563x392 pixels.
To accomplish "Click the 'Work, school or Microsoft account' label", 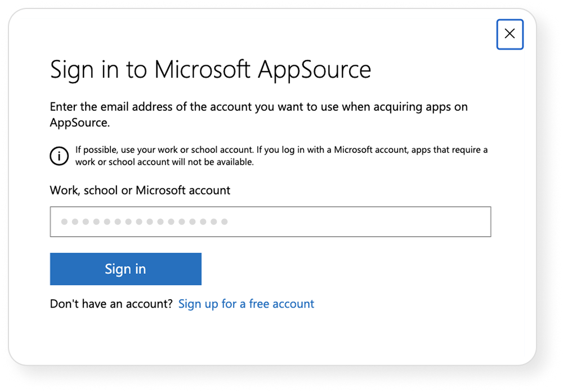I will pyautogui.click(x=140, y=190).
